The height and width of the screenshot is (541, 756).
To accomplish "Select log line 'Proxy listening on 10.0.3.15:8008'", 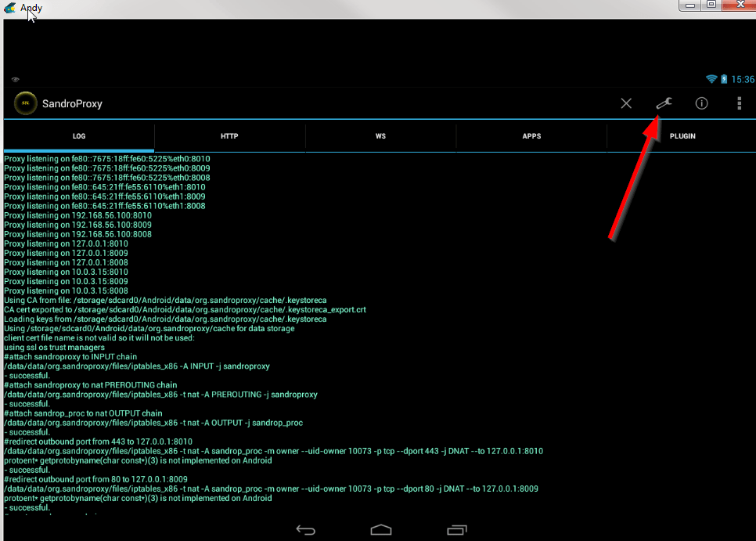I will tap(66, 290).
